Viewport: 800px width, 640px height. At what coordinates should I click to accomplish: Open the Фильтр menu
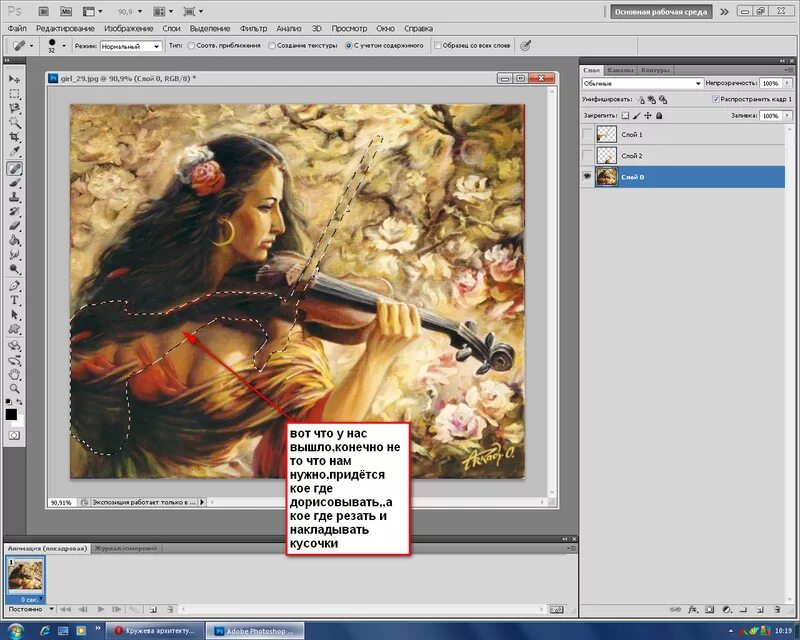tap(254, 29)
